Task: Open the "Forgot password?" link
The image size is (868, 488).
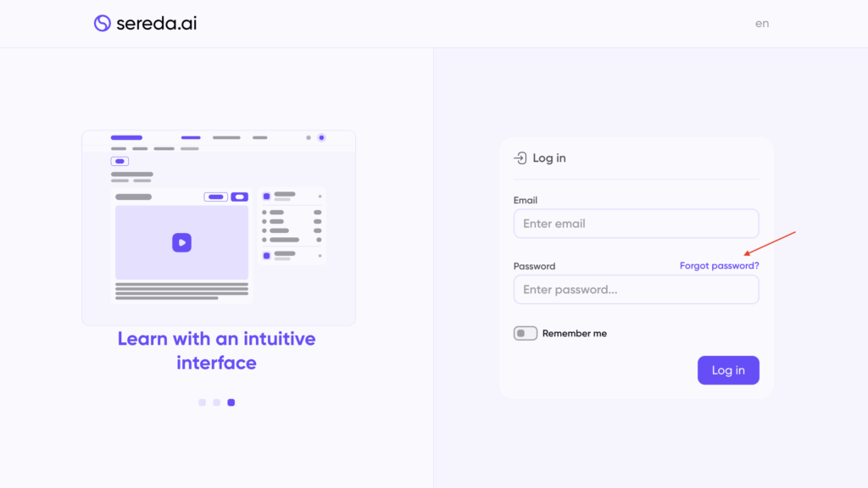Action: [x=719, y=266]
